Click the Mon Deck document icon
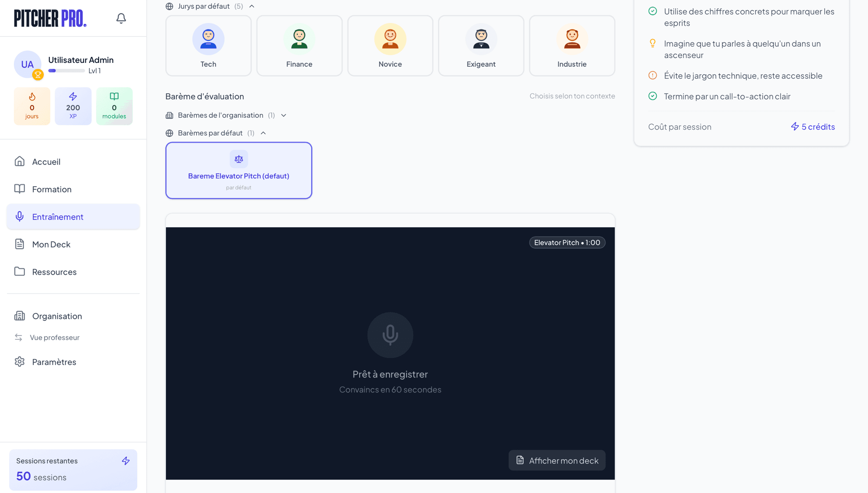The width and height of the screenshot is (868, 493). click(20, 244)
